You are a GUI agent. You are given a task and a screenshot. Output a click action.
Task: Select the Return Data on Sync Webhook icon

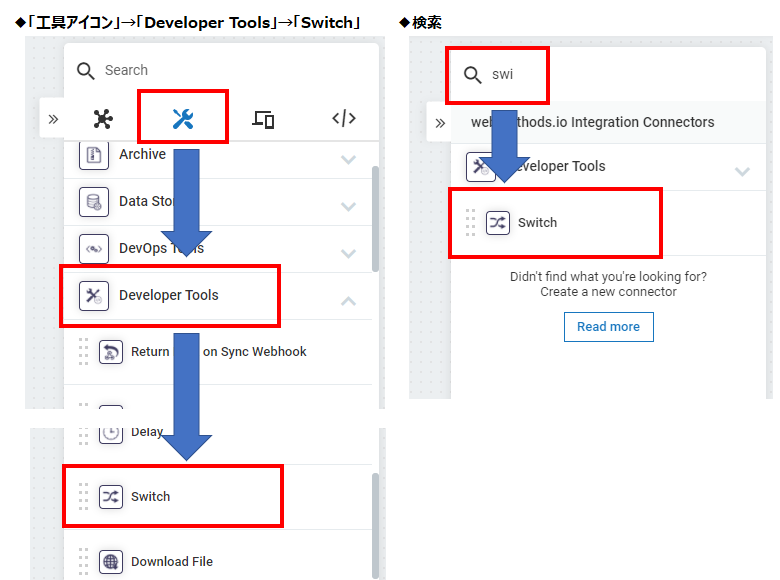pyautogui.click(x=111, y=352)
